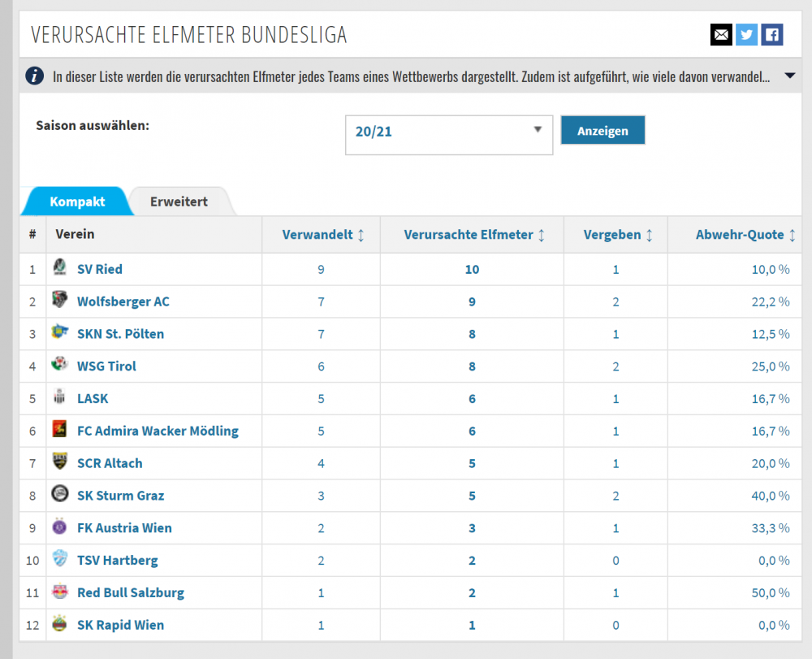The image size is (812, 659).
Task: Sort by Verursachte Elfmeter column
Action: click(474, 235)
